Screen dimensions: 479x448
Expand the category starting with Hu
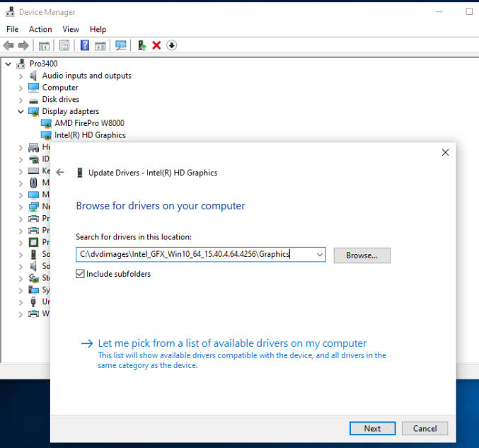(21, 148)
